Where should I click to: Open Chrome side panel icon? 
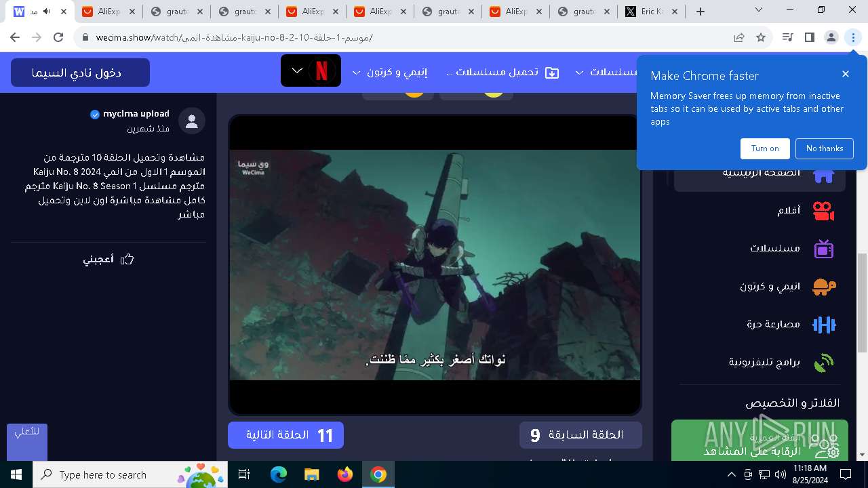pyautogui.click(x=809, y=37)
